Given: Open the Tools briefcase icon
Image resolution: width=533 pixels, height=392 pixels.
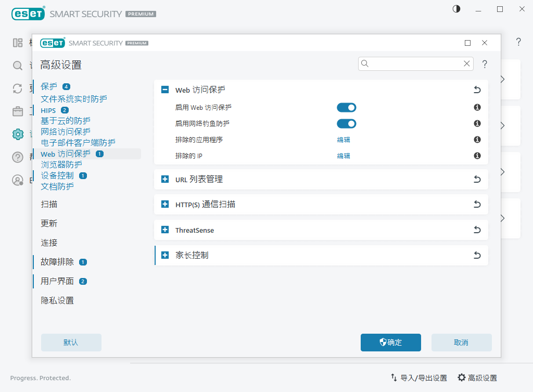Looking at the screenshot, I should click(18, 111).
